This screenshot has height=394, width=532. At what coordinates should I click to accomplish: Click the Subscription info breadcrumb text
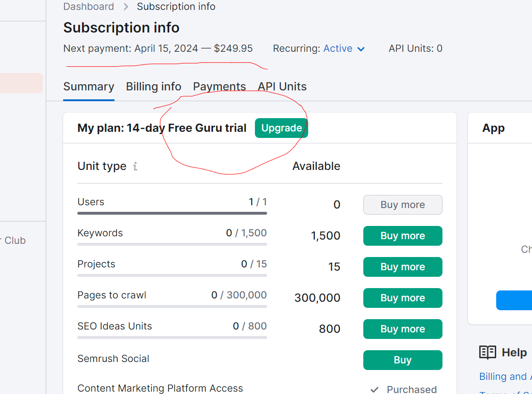click(x=176, y=7)
